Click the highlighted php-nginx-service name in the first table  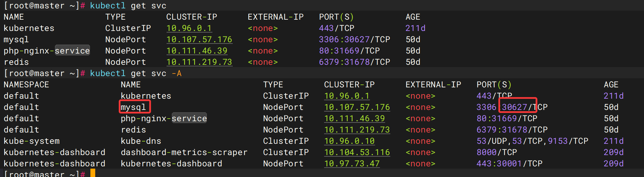pyautogui.click(x=47, y=51)
